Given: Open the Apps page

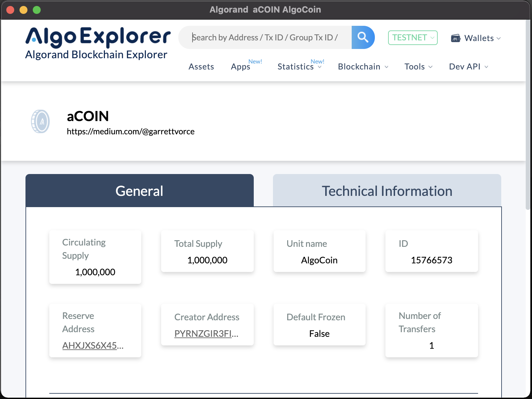Looking at the screenshot, I should click(241, 67).
